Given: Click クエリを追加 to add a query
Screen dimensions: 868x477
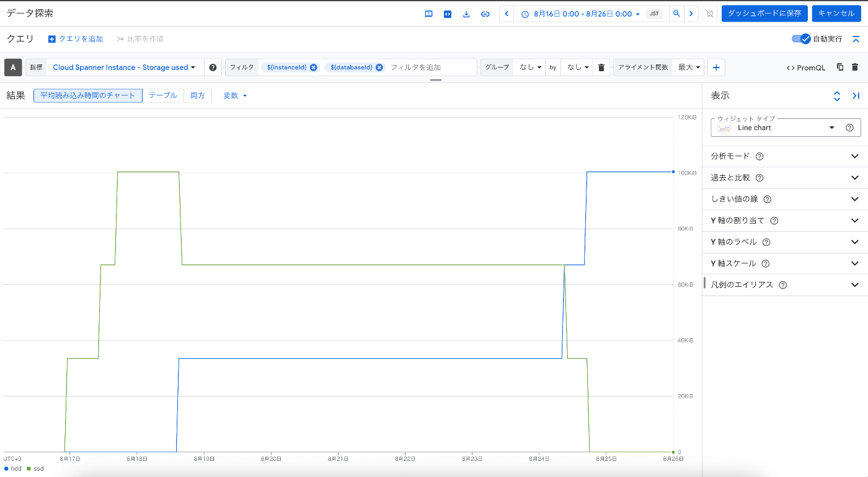Looking at the screenshot, I should [76, 39].
